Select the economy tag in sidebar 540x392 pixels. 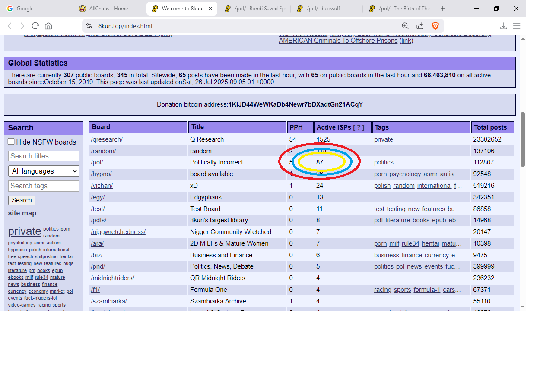[38, 291]
